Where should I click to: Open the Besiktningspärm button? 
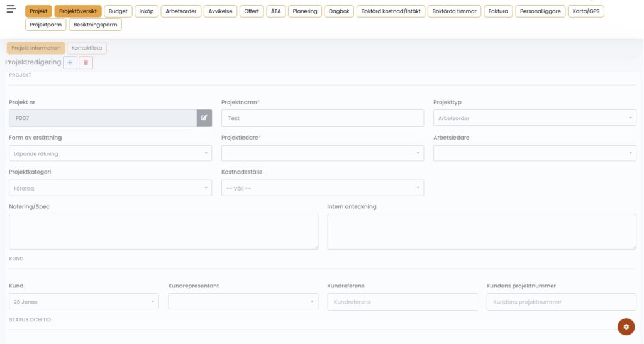95,25
